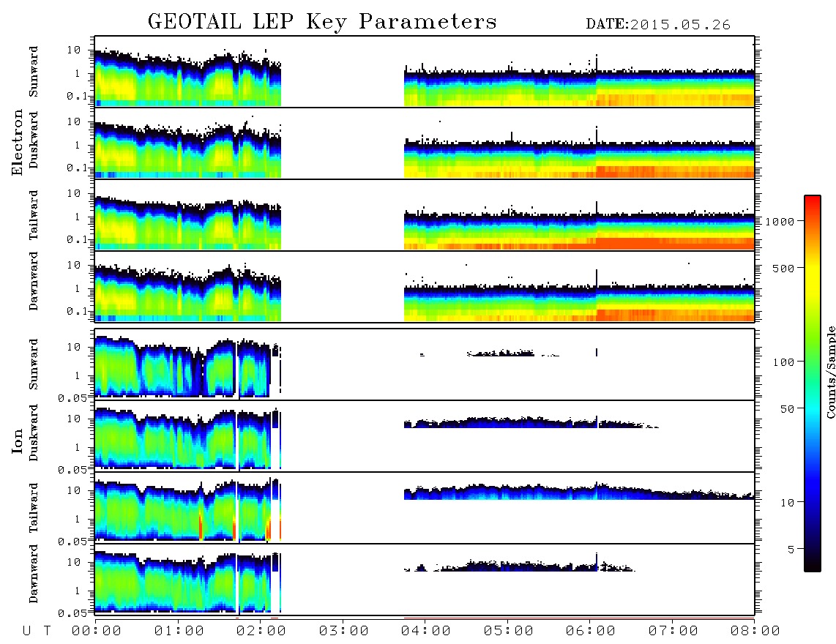Click the 1000 colorbar tick label

(x=780, y=222)
